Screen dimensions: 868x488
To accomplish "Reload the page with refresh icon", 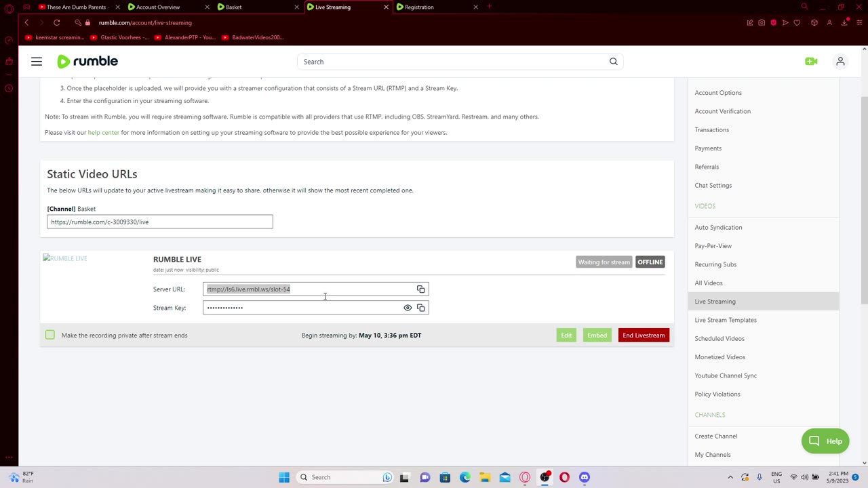I will pos(57,22).
